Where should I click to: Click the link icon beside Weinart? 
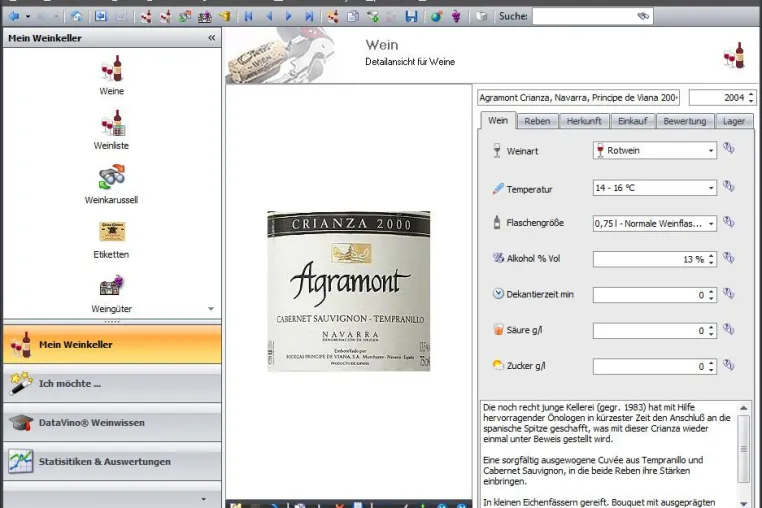point(728,148)
